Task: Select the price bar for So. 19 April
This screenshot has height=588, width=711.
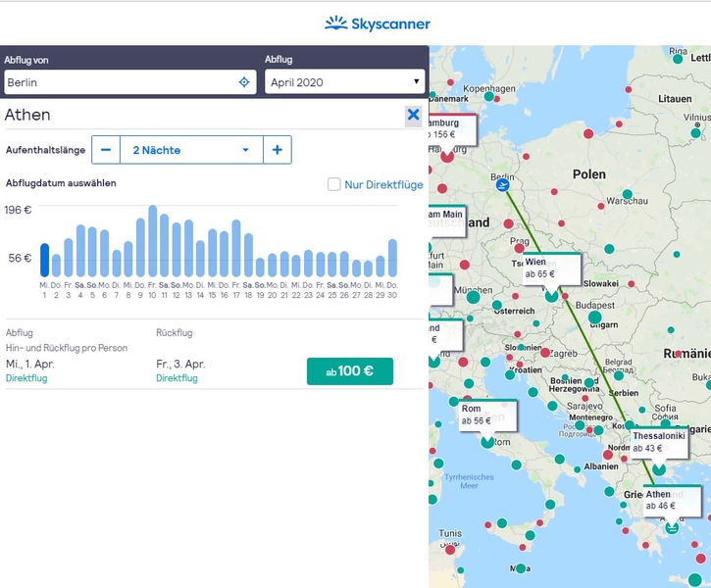Action: (260, 268)
